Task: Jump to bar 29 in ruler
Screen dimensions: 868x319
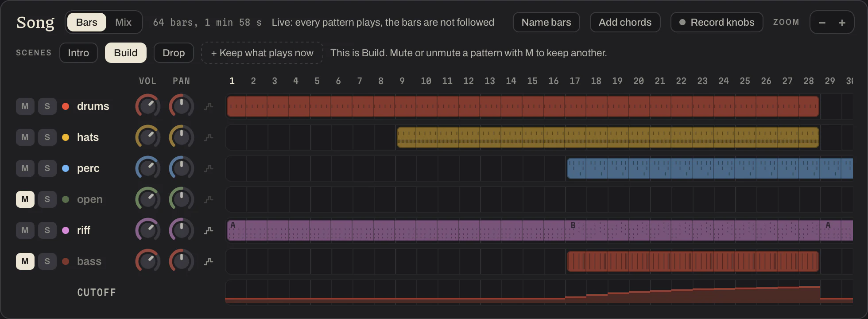Action: pos(830,81)
